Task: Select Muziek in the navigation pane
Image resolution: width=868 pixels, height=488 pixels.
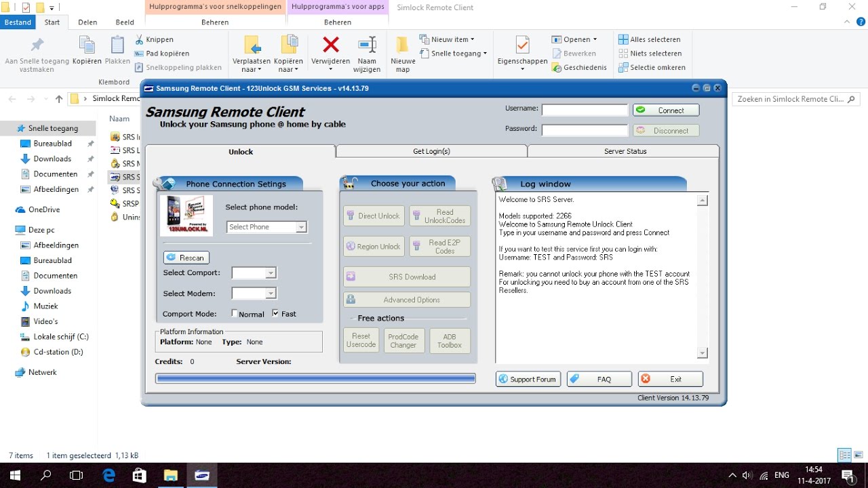Action: 46,306
